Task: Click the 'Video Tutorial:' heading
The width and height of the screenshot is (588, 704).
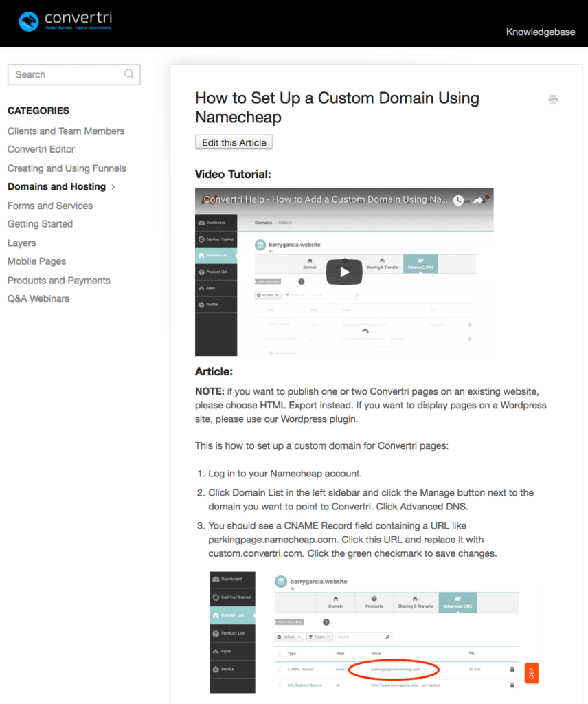Action: pyautogui.click(x=234, y=174)
